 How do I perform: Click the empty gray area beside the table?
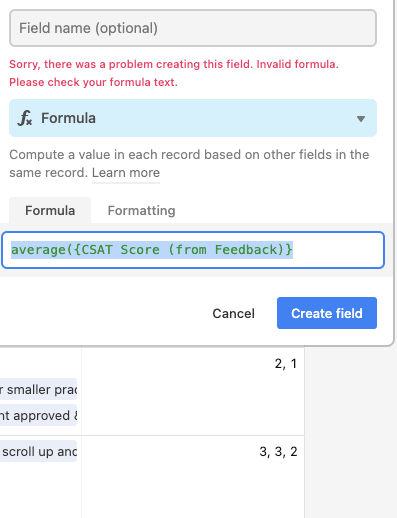tap(350, 433)
